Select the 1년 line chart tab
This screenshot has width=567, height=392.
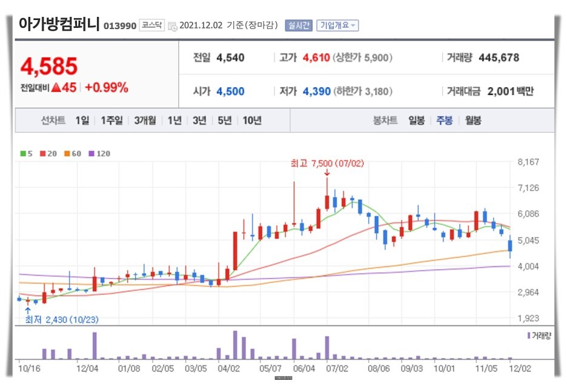click(x=174, y=121)
